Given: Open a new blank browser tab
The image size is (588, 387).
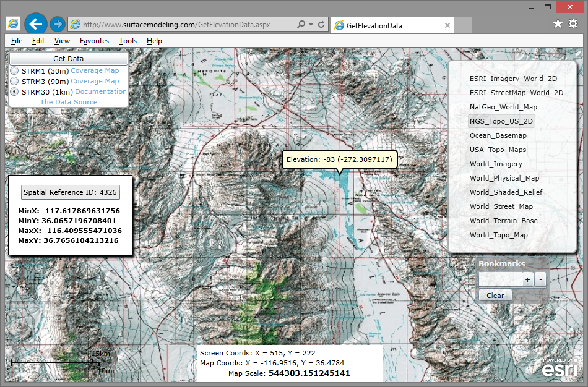Looking at the screenshot, I should coord(463,26).
